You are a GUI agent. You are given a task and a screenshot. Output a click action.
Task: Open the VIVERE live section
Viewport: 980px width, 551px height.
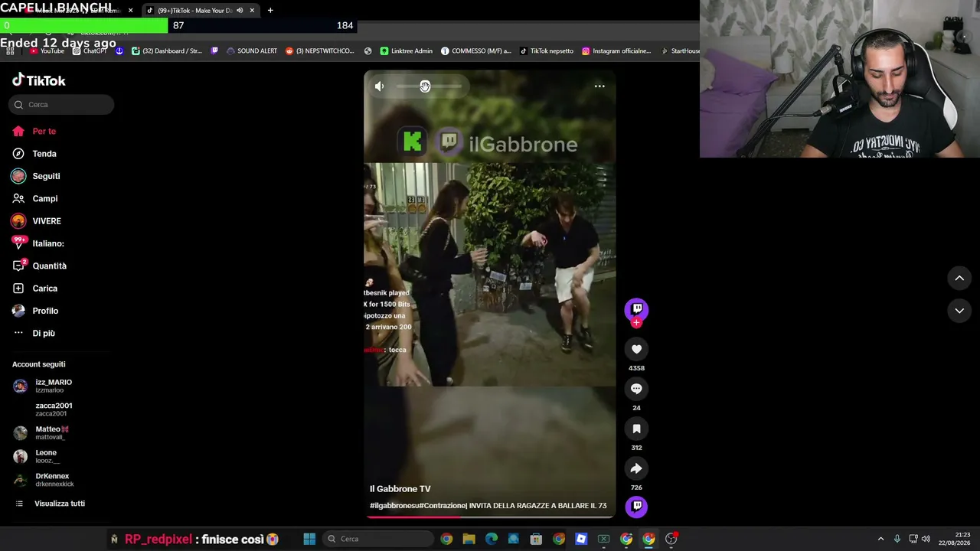pyautogui.click(x=37, y=221)
